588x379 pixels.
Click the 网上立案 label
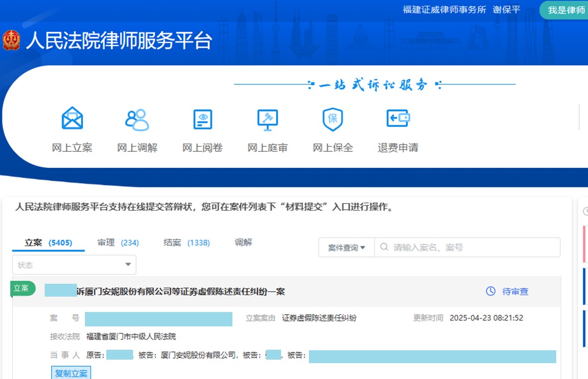click(72, 147)
